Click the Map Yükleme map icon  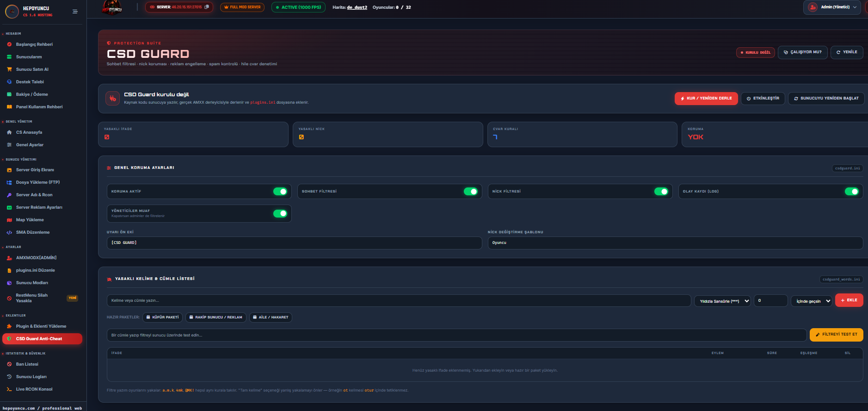[x=9, y=220]
